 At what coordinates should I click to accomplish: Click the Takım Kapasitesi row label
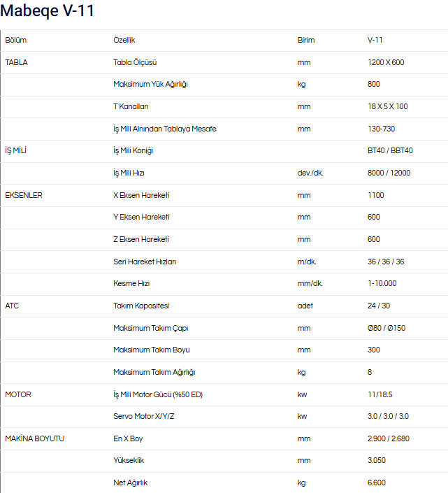tap(141, 306)
